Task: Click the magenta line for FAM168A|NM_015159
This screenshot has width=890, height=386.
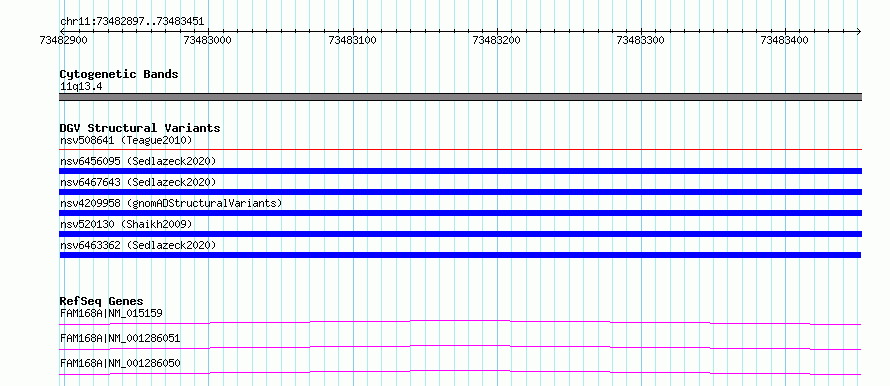Action: [x=461, y=322]
